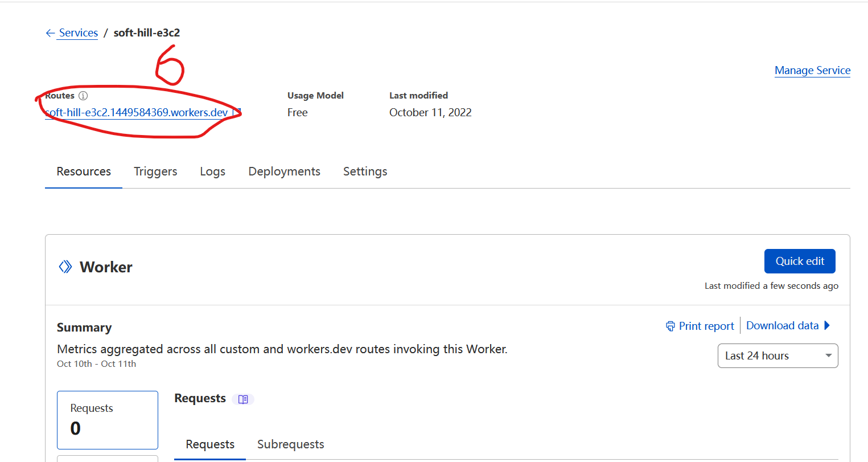Select the Requests chart tab
Viewport: 868px width, 462px height.
[x=210, y=444]
